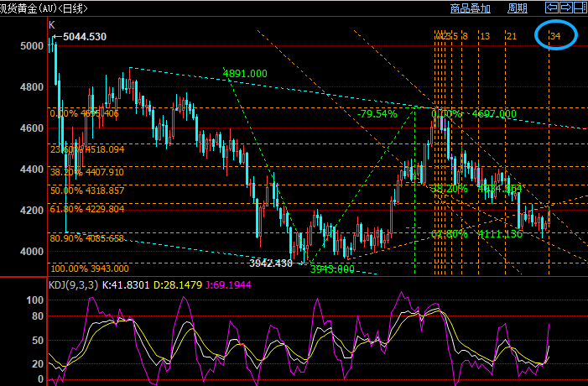This screenshot has height=386, width=588.
Task: Click the left arrow navigation icon
Action: coord(552,8)
